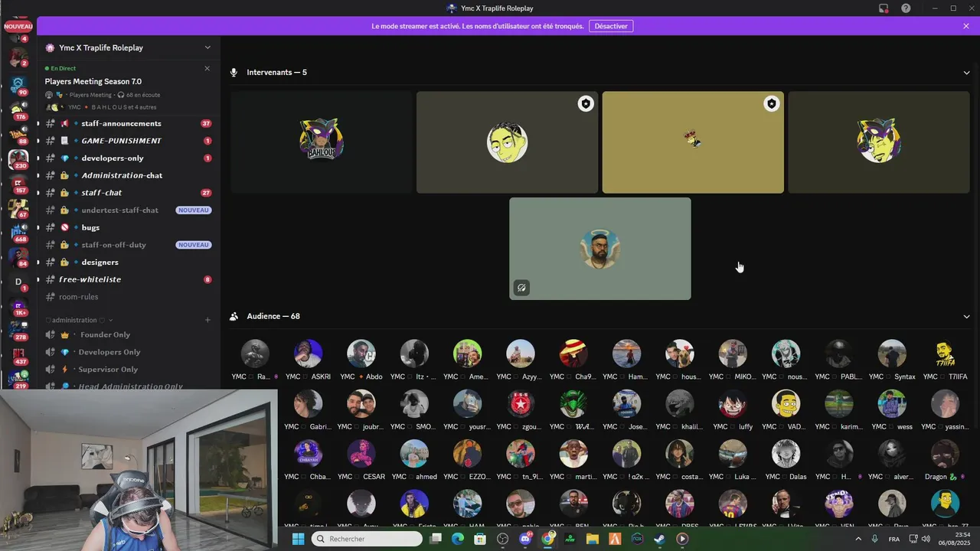Open the server with 230 badge
Image resolution: width=980 pixels, height=551 pixels.
pos(18,159)
